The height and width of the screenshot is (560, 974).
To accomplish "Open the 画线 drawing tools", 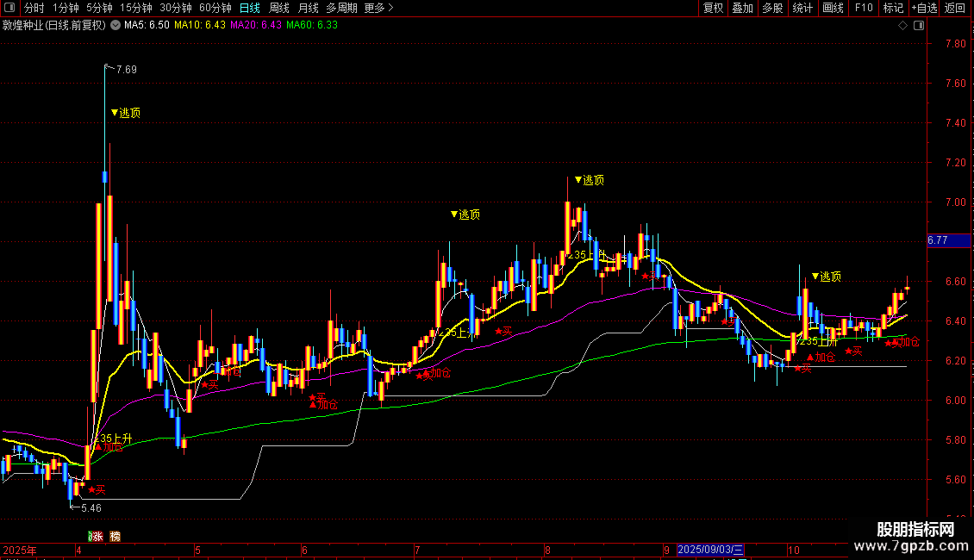I will 833,8.
